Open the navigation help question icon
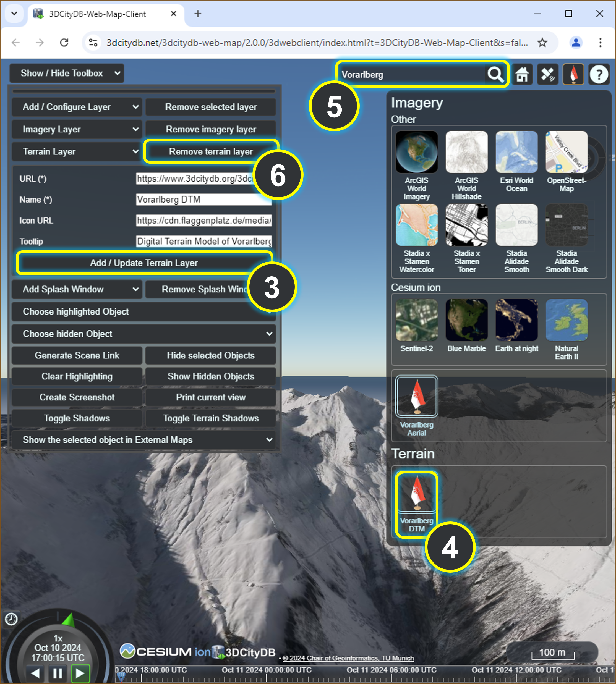616x684 pixels. [x=599, y=74]
